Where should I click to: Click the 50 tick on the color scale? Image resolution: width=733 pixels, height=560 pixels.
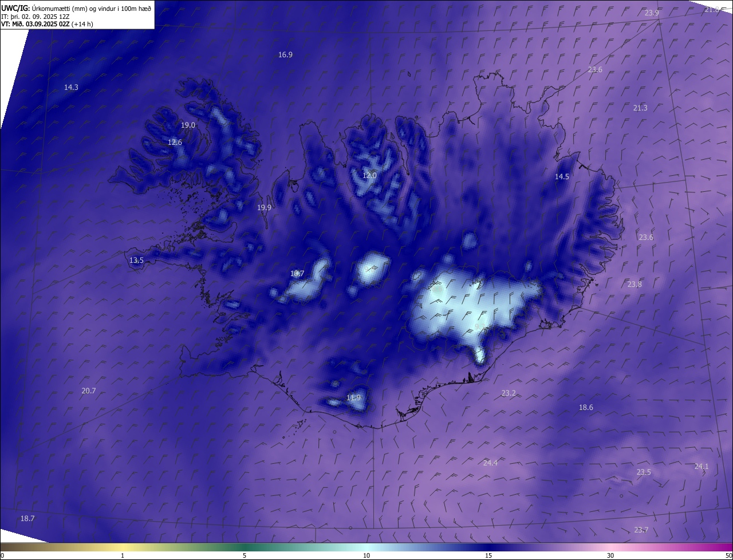(729, 556)
